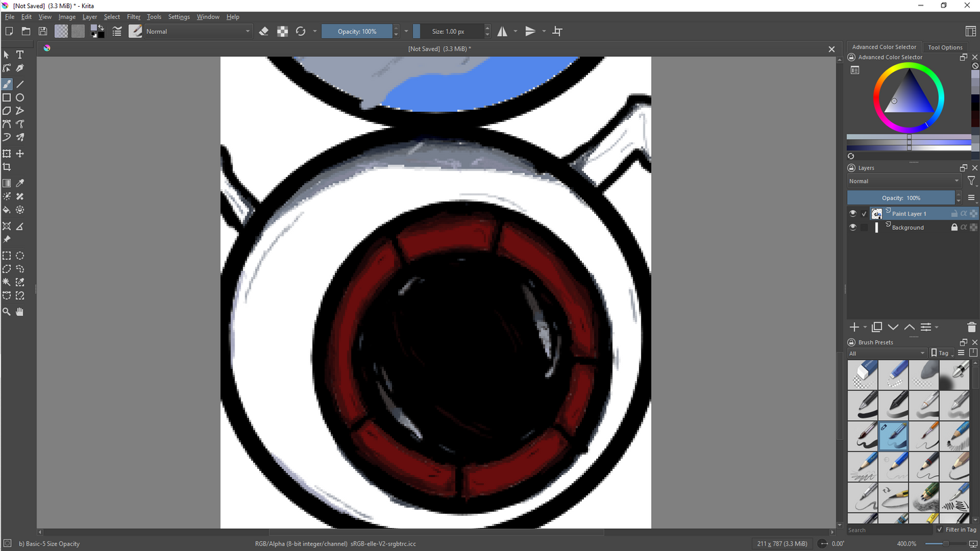Image resolution: width=980 pixels, height=551 pixels.
Task: Activate the Transform tool
Action: pyautogui.click(x=7, y=153)
